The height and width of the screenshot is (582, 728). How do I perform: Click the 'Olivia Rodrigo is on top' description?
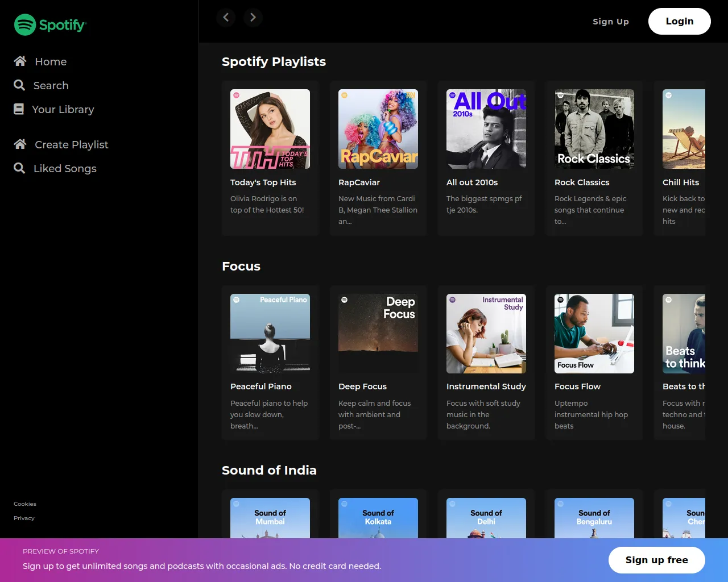pyautogui.click(x=267, y=205)
